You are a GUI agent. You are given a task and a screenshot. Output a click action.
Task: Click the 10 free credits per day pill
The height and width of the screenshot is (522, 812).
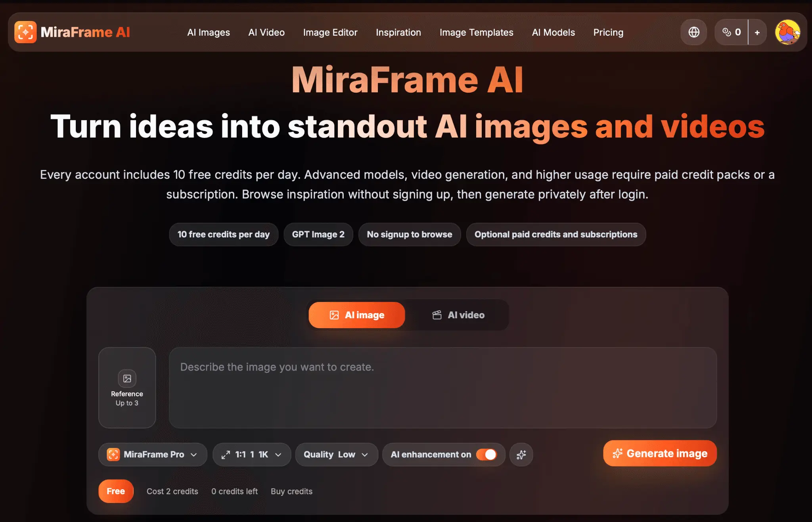[224, 235]
